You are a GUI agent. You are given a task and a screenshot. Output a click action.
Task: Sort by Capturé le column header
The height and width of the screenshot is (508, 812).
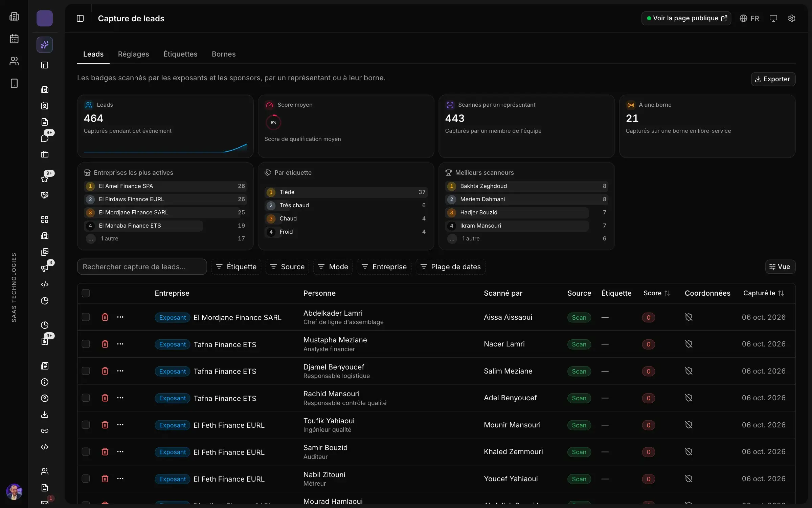(763, 293)
